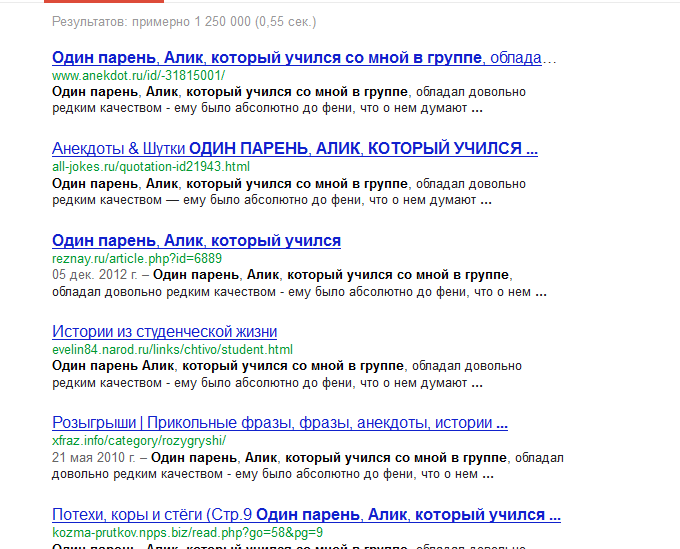This screenshot has width=680, height=549.
Task: Click the snippet text under anekdot.ru result
Action: 289,100
